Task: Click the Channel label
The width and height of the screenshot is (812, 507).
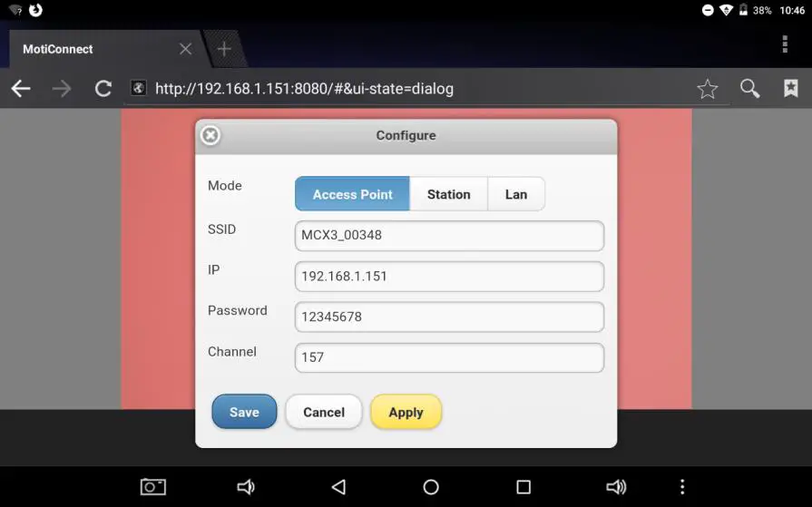Action: coord(232,352)
